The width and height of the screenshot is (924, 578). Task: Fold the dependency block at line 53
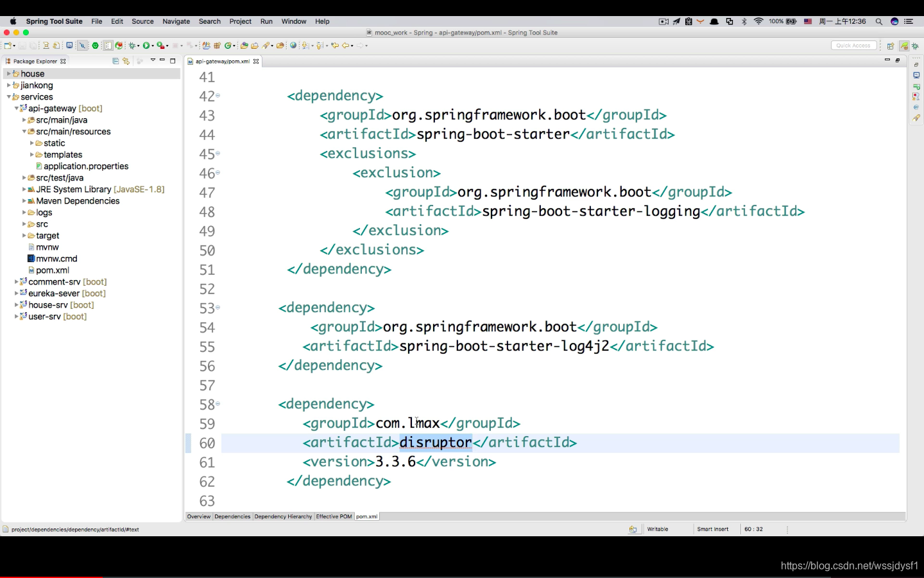point(218,308)
